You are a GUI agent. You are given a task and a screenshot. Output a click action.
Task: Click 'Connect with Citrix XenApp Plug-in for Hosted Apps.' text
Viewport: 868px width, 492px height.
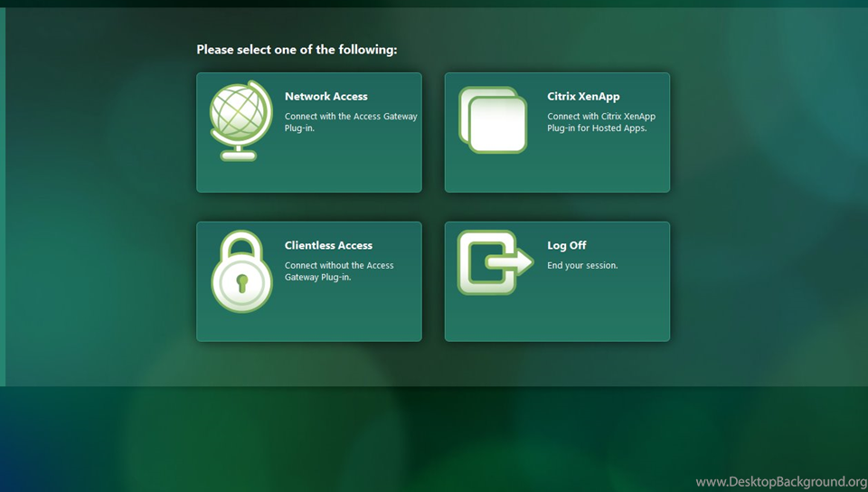[x=601, y=122]
